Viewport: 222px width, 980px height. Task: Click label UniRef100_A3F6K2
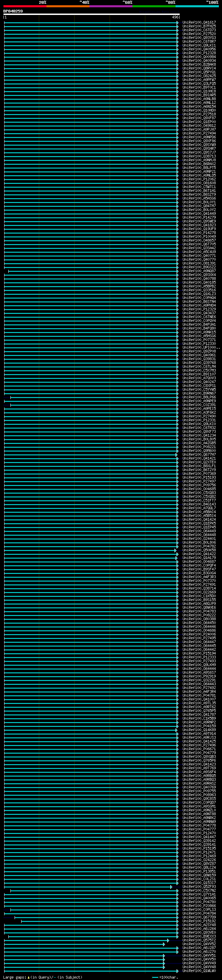click(x=199, y=412)
